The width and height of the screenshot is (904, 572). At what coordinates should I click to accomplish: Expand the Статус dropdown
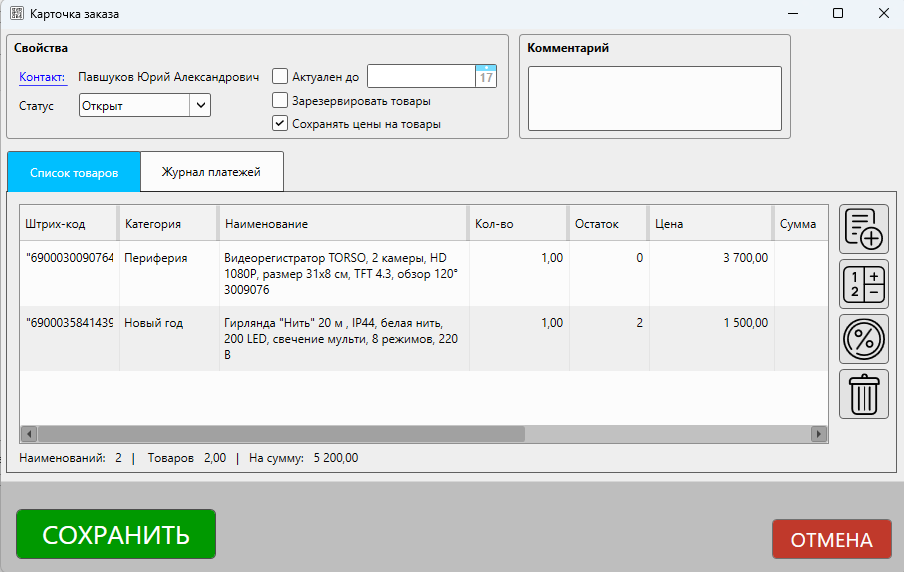200,105
